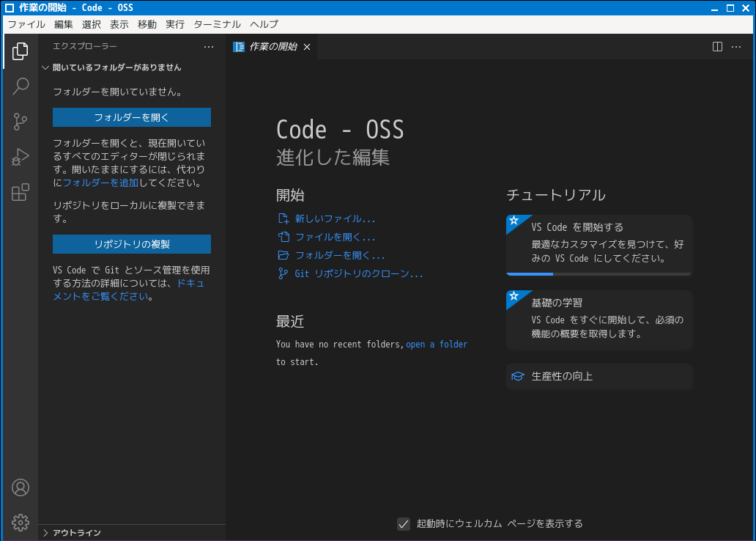Click the フォルダーを開く... link under 開始
The image size is (756, 541).
click(x=340, y=255)
